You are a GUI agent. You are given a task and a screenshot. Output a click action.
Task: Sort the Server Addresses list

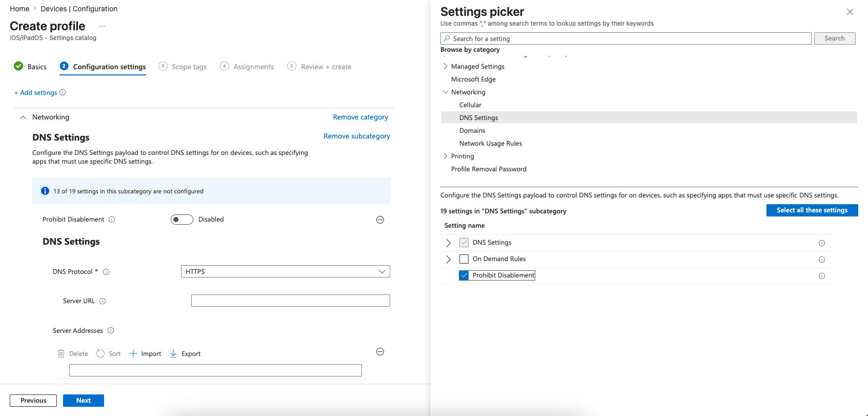click(x=109, y=353)
